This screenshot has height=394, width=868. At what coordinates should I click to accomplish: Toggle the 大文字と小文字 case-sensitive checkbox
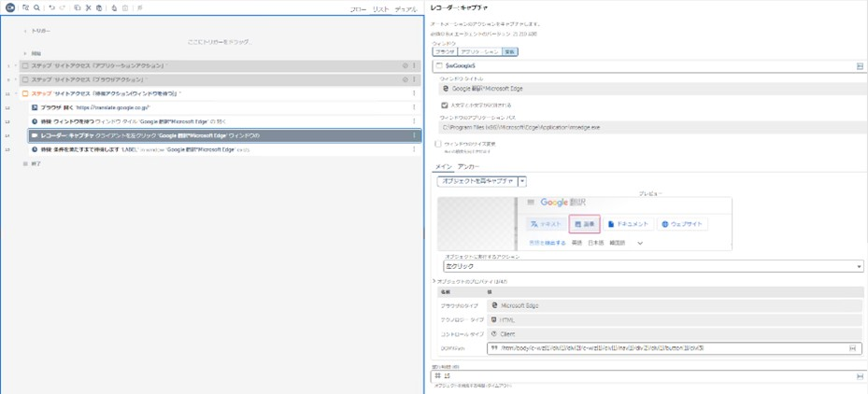[445, 106]
